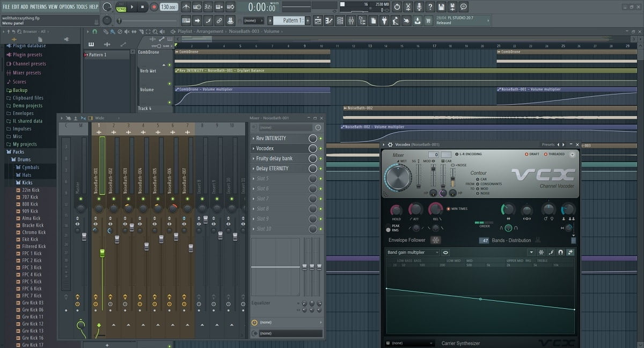Click the shopping cart icon
The width and height of the screenshot is (644, 348).
pyautogui.click(x=428, y=20)
